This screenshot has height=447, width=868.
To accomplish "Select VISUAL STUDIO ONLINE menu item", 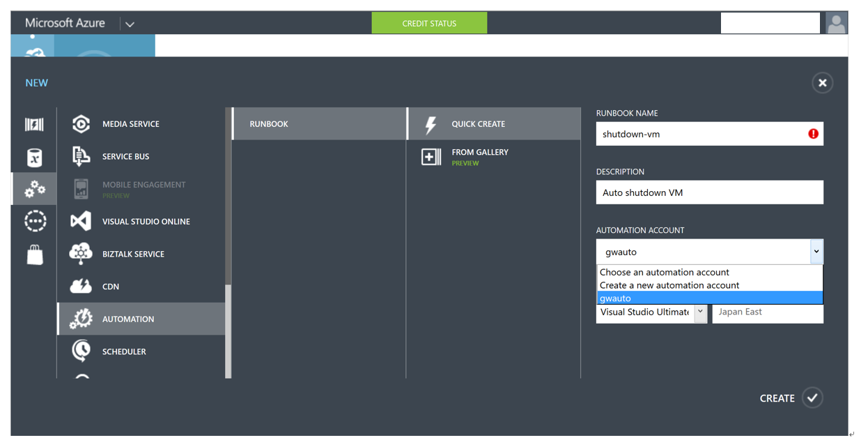I will click(141, 221).
